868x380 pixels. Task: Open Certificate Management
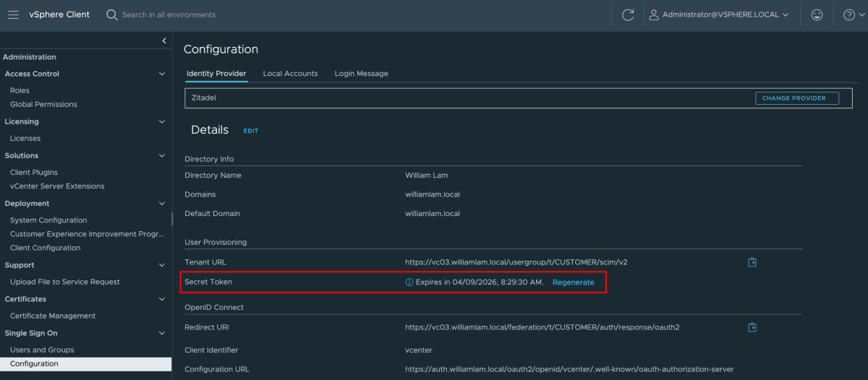click(x=53, y=316)
